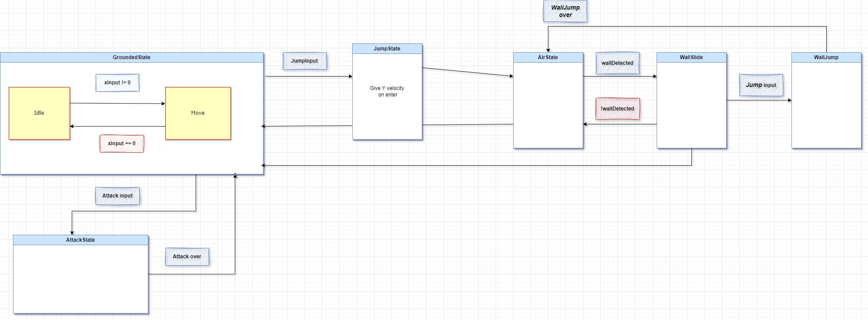
Task: Click the 'Attack over' label
Action: (x=187, y=257)
